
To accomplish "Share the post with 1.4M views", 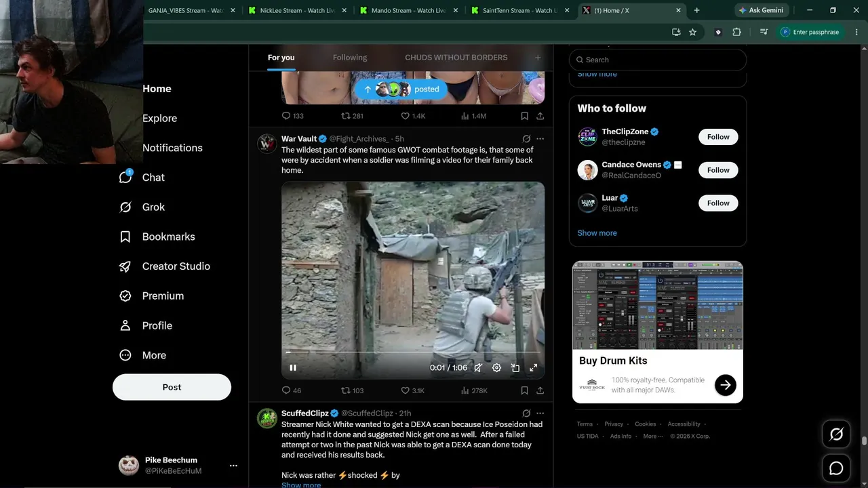I will tap(540, 116).
